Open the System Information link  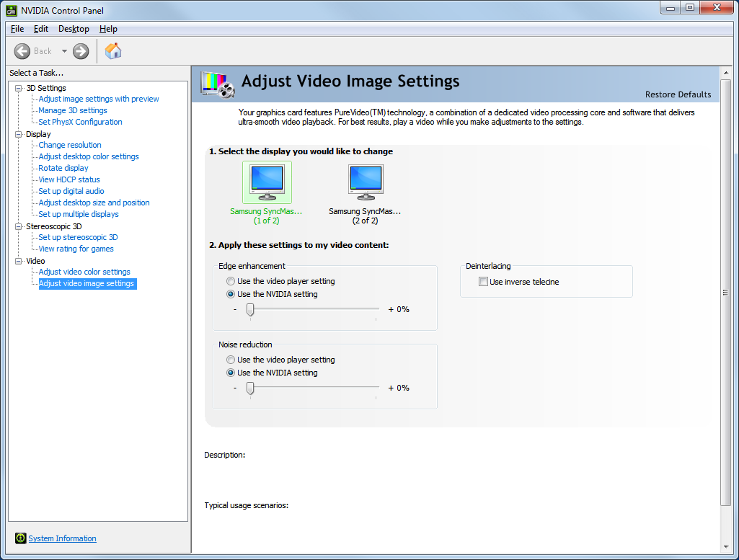(62, 538)
